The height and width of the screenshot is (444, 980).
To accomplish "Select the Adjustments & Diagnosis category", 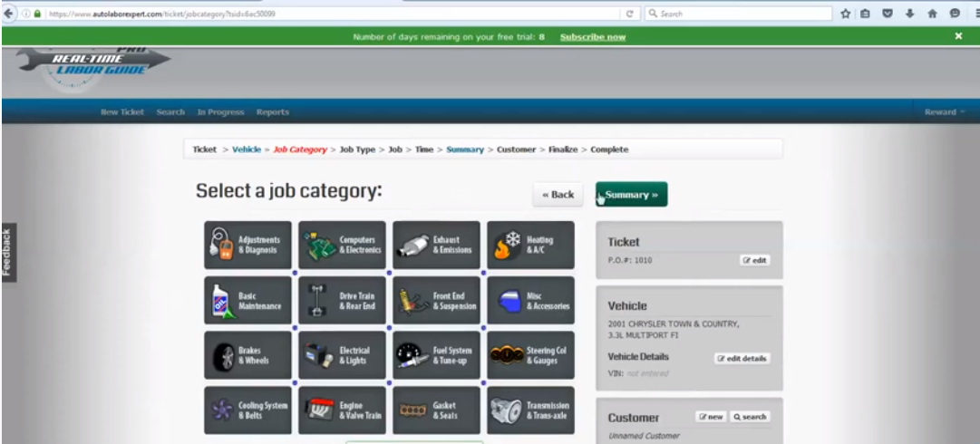I will point(247,245).
